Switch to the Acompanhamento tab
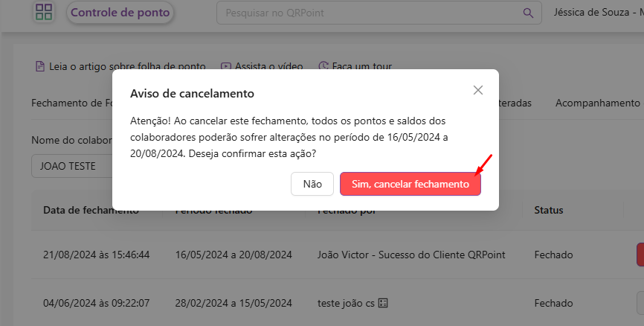644x326 pixels. pos(597,103)
